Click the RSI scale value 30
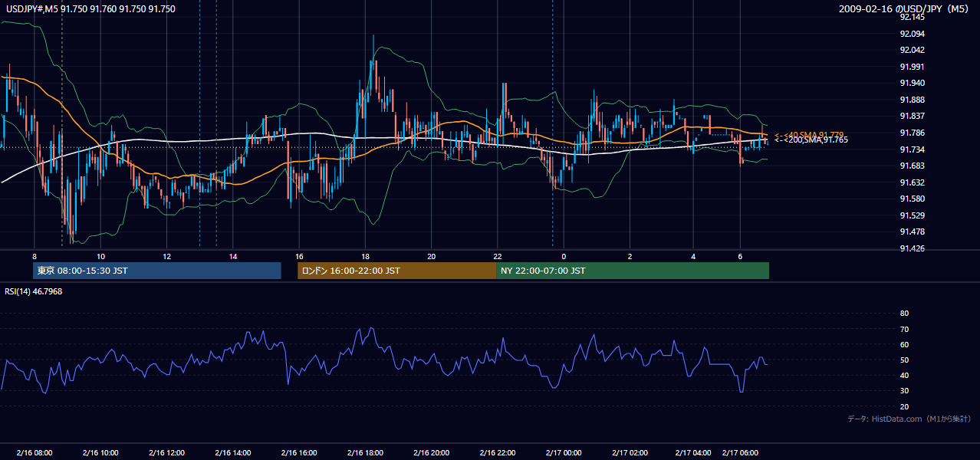 pyautogui.click(x=904, y=391)
